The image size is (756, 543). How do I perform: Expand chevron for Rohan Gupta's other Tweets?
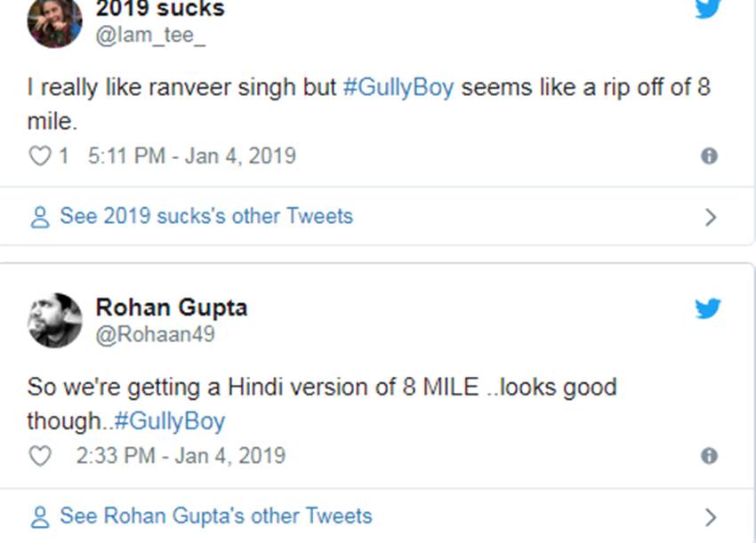[710, 516]
